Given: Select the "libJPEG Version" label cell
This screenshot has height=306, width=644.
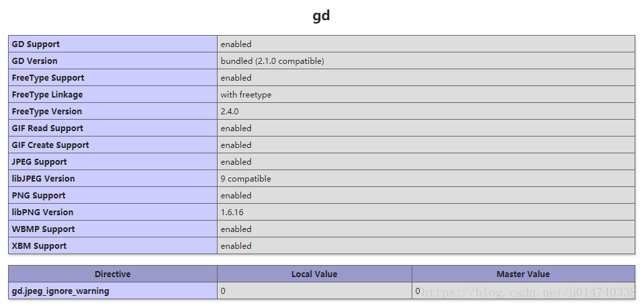Looking at the screenshot, I should click(113, 179).
